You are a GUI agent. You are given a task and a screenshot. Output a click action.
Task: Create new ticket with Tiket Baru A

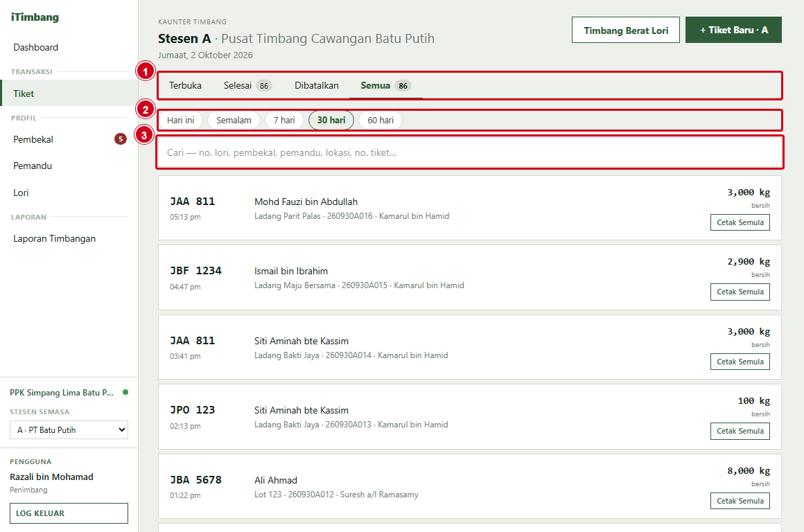(733, 30)
